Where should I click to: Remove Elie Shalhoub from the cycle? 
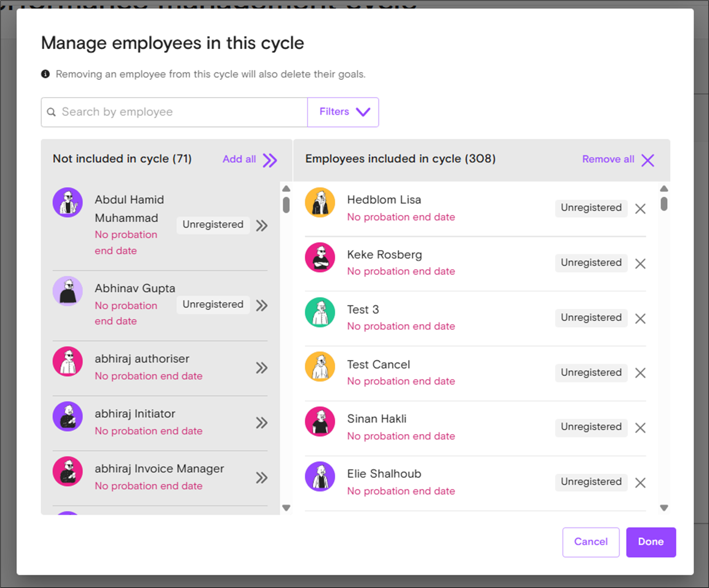[640, 483]
